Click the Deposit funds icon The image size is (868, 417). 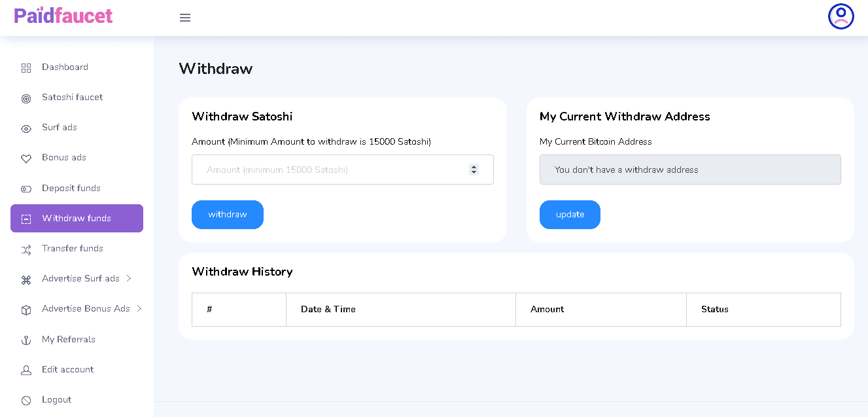click(x=26, y=189)
